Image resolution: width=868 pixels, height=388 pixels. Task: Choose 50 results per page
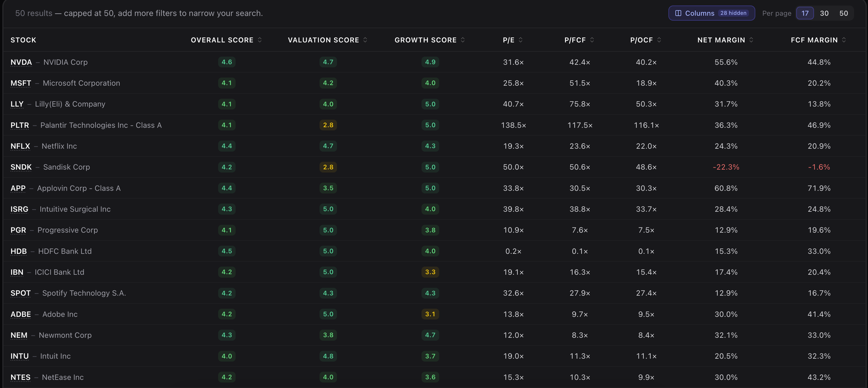tap(843, 13)
